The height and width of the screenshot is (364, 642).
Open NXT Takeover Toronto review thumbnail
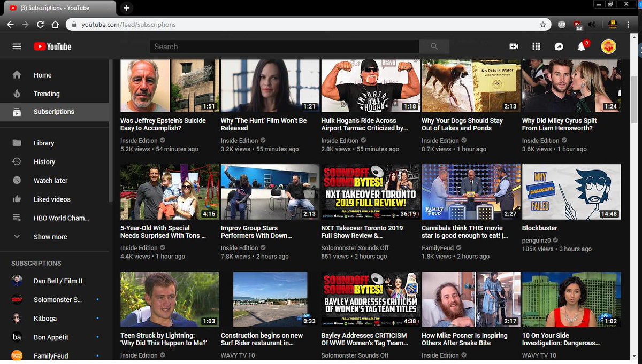[371, 191]
